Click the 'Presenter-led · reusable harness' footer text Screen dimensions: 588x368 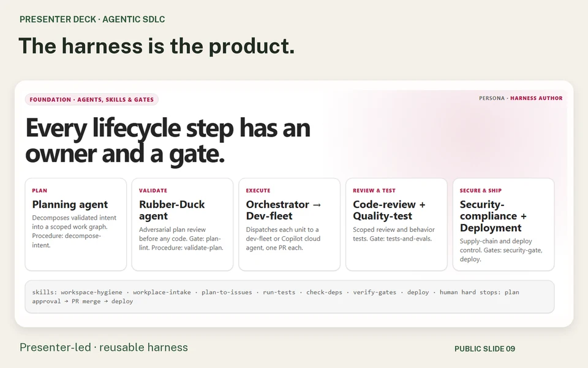click(104, 347)
